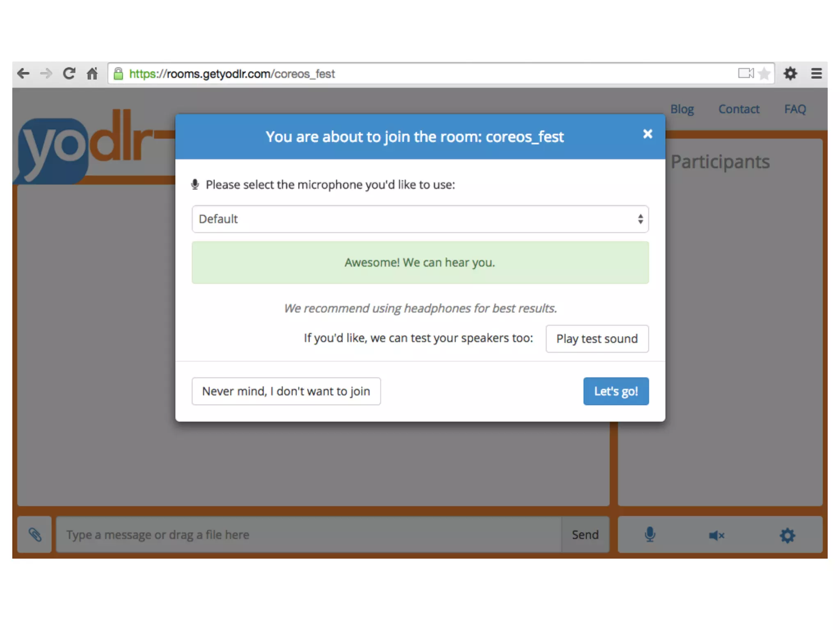Click the Let's go! button

pos(616,391)
